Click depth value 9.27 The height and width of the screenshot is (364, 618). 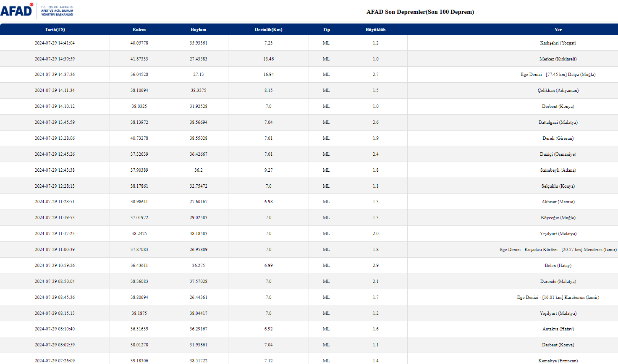269,170
